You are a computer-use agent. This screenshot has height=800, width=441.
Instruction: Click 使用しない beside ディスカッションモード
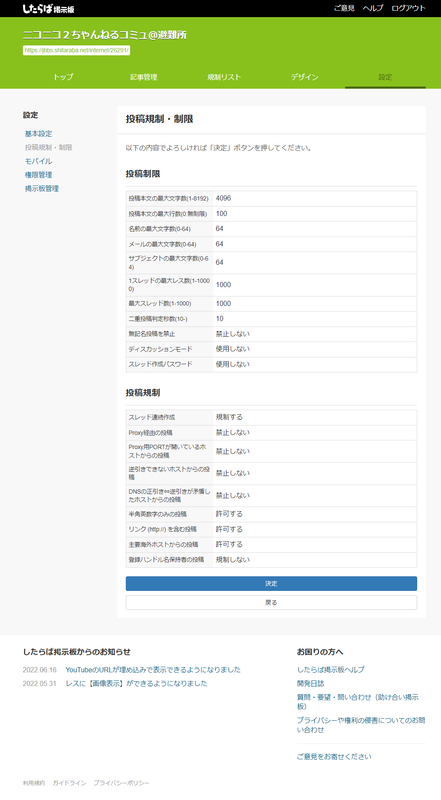[233, 349]
